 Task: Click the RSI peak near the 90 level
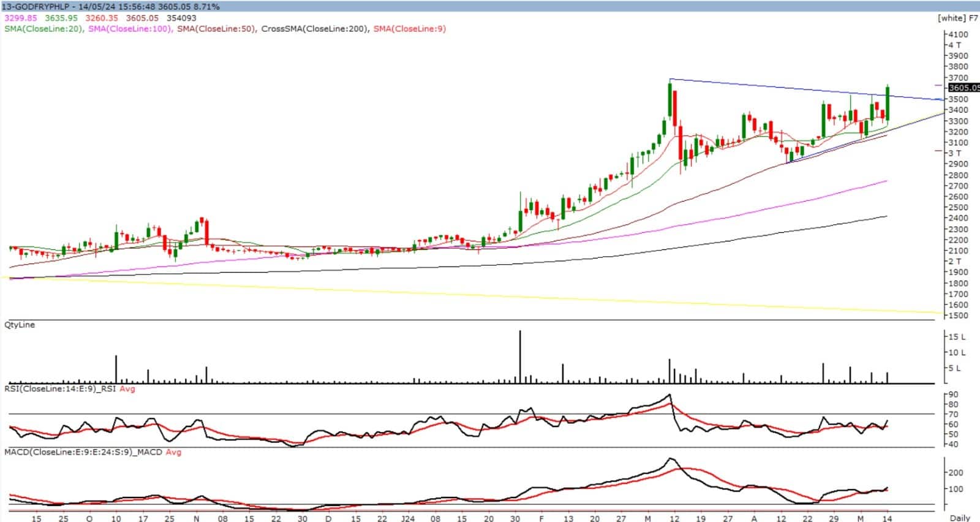point(669,395)
